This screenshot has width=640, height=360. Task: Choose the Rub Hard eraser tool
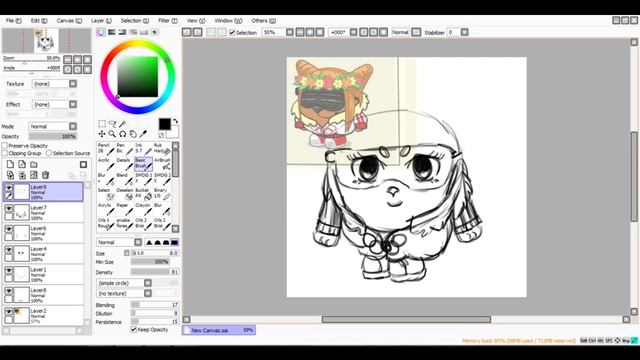162,149
